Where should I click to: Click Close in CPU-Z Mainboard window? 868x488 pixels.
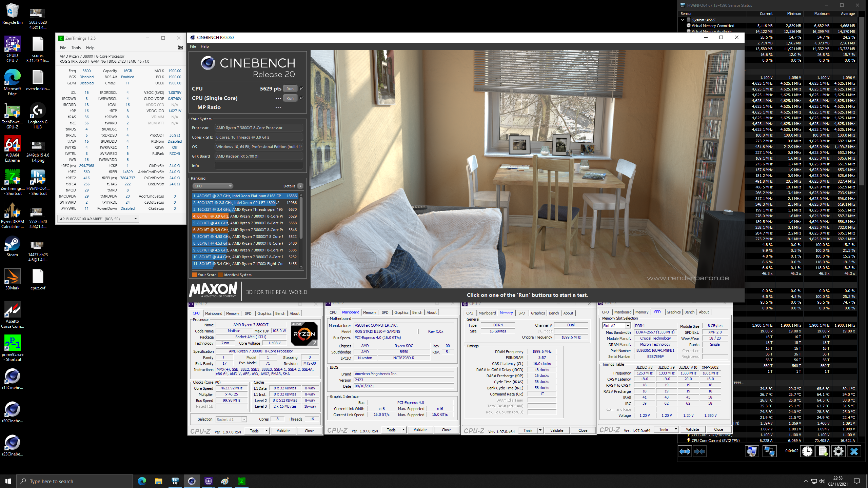tap(446, 430)
